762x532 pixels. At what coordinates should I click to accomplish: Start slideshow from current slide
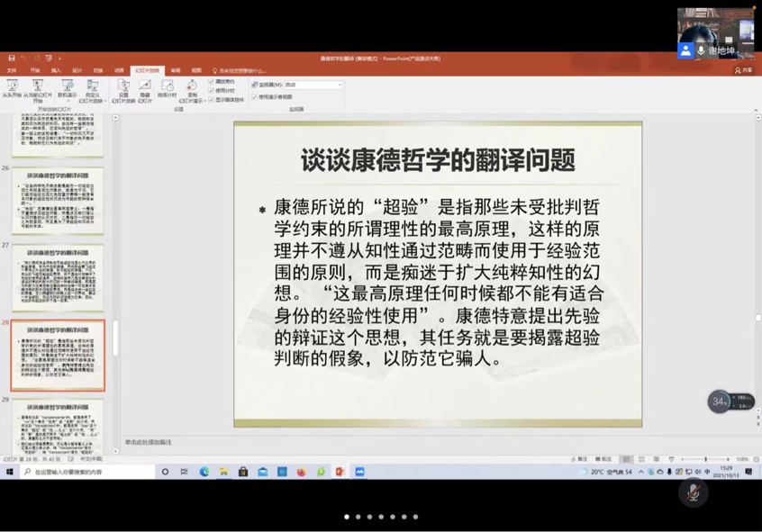tap(38, 89)
